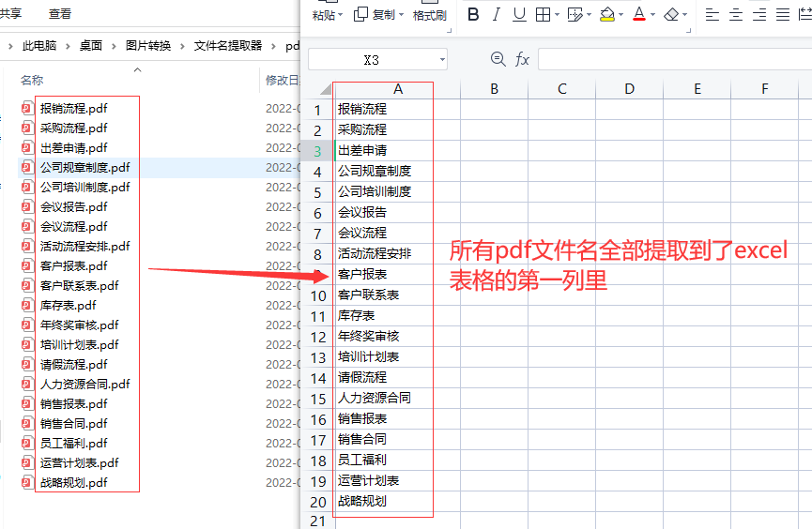Click the cell borders icon
Viewport: 812px width, 529px height.
click(x=543, y=14)
